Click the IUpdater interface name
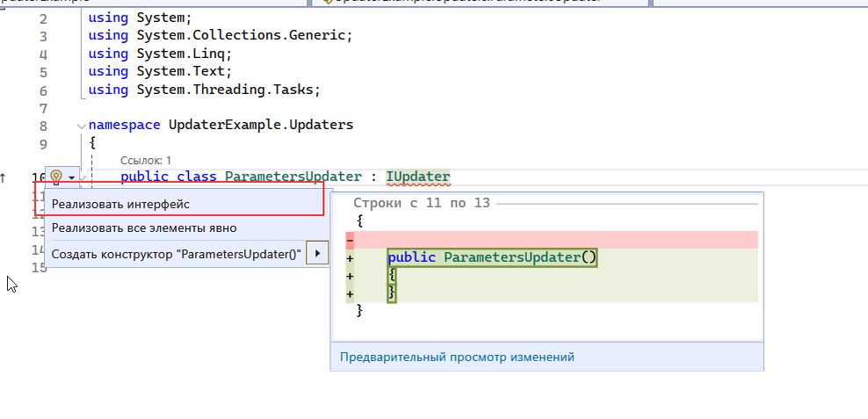The width and height of the screenshot is (868, 419). tap(418, 177)
